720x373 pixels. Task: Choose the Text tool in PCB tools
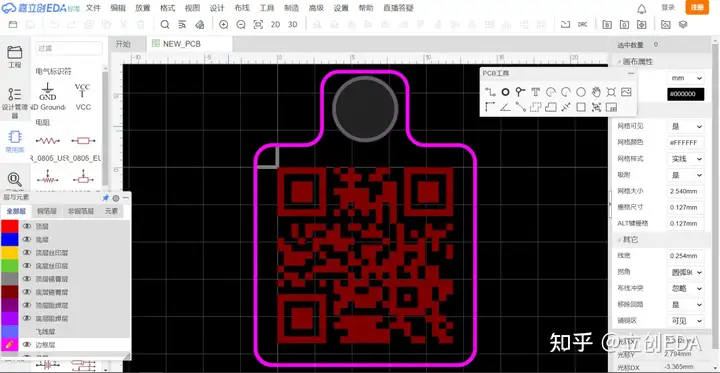pyautogui.click(x=535, y=92)
